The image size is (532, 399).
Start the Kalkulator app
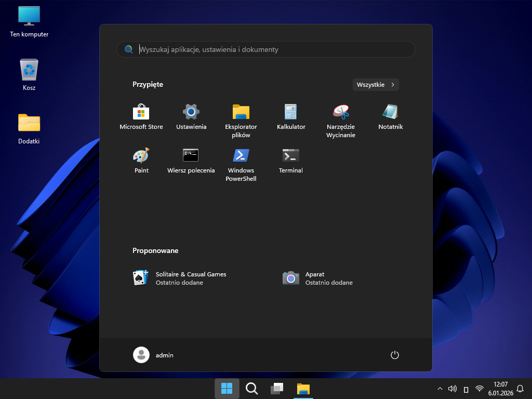(291, 117)
